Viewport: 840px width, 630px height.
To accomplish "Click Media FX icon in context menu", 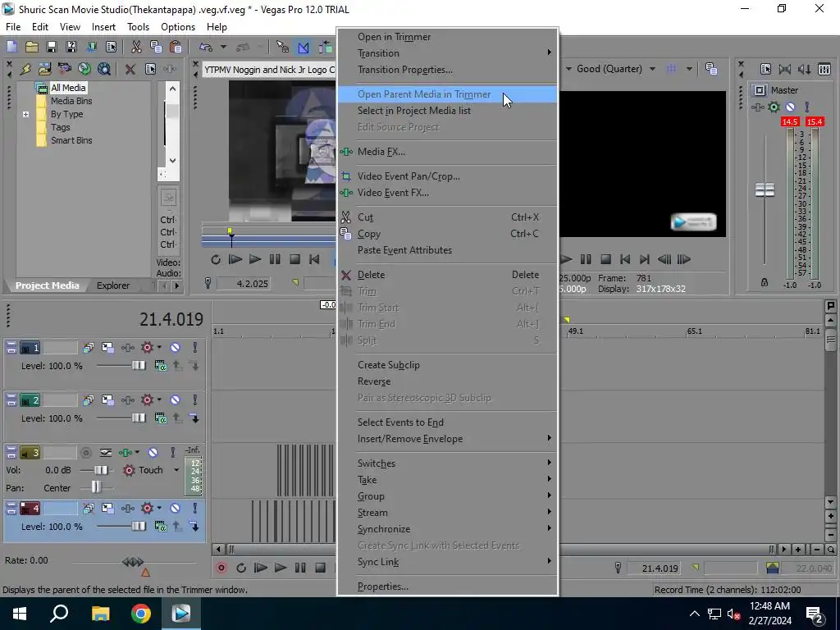I will 347,152.
